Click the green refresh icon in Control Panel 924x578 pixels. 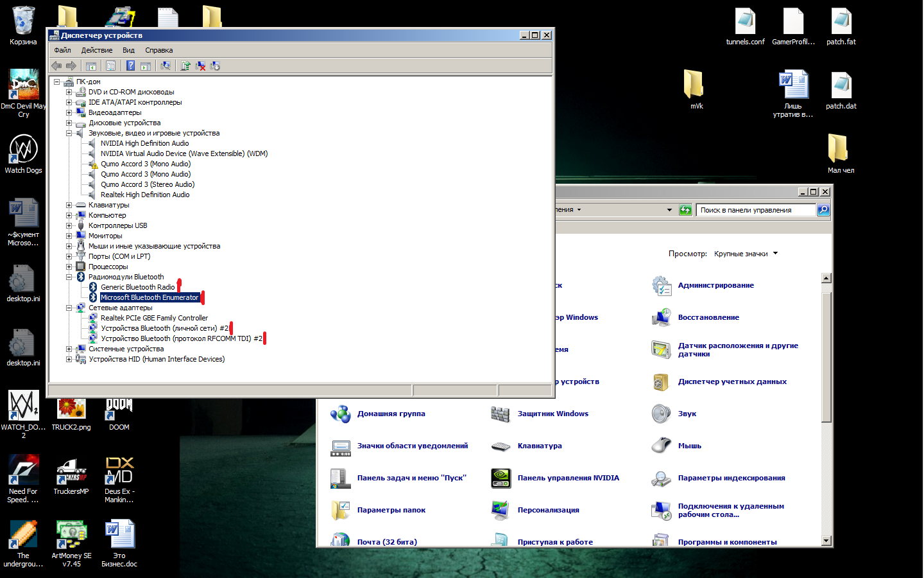coord(685,210)
